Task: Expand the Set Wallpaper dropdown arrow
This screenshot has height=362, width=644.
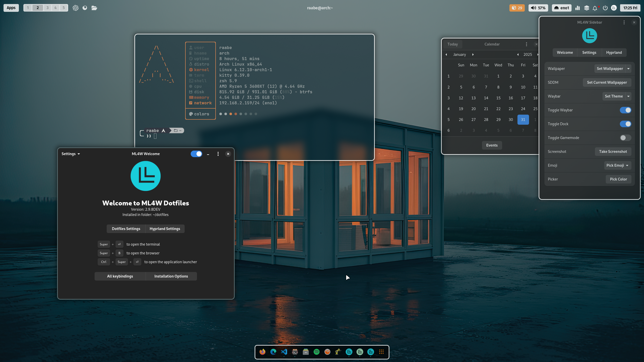Action: (x=628, y=69)
